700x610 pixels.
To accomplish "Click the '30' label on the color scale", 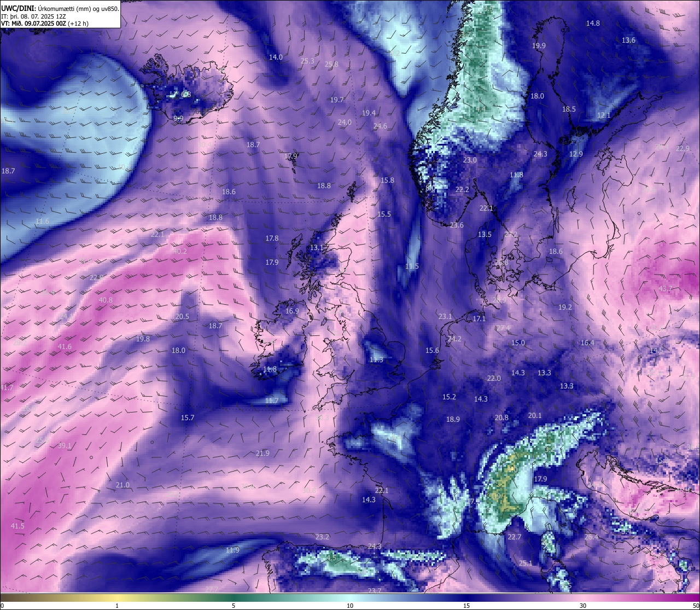I will pyautogui.click(x=583, y=606).
